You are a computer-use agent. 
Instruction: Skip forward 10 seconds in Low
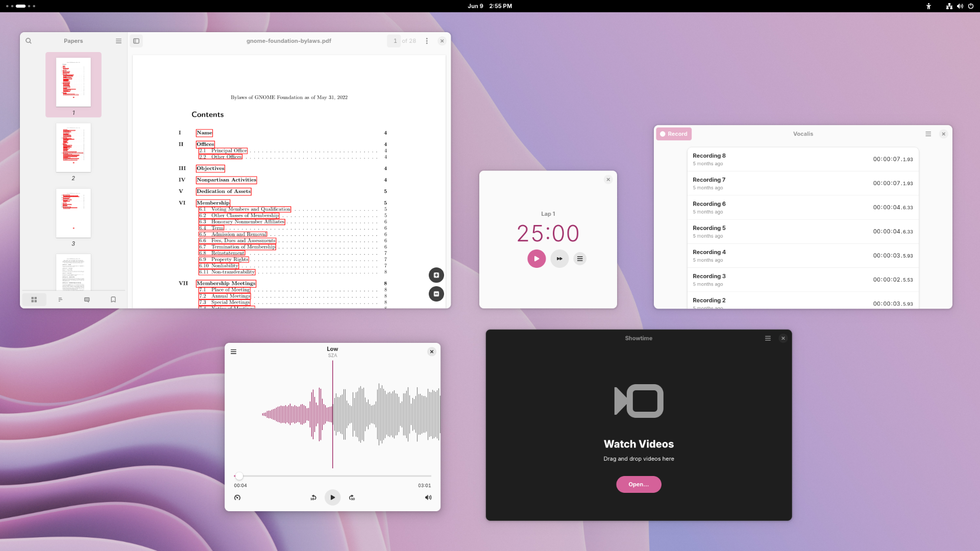tap(352, 497)
